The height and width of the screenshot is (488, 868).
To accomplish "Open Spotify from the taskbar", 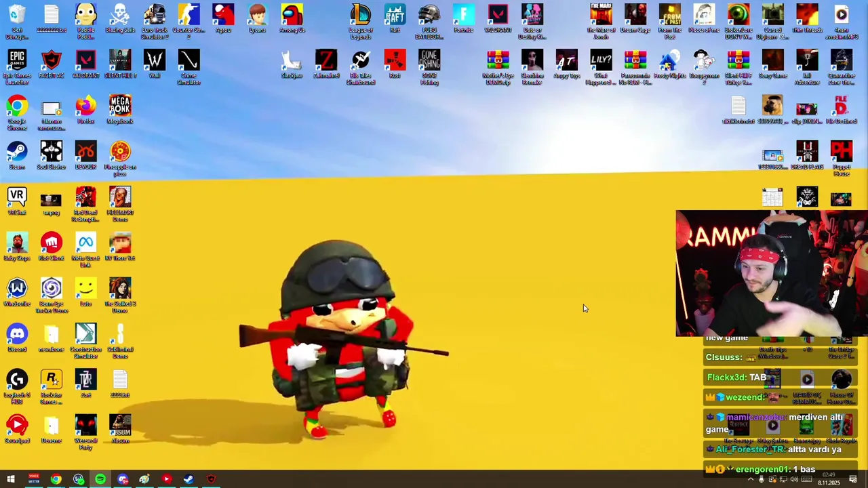I will pos(100,479).
